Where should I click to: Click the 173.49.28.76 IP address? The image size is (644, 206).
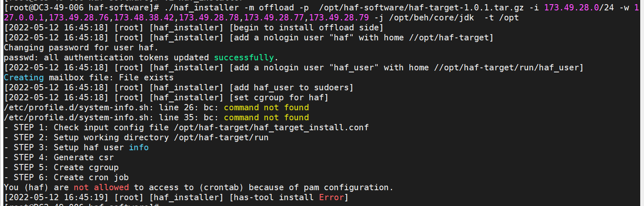pos(79,17)
